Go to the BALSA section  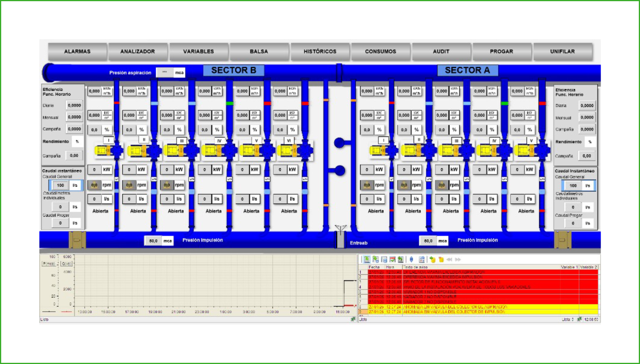(x=259, y=51)
